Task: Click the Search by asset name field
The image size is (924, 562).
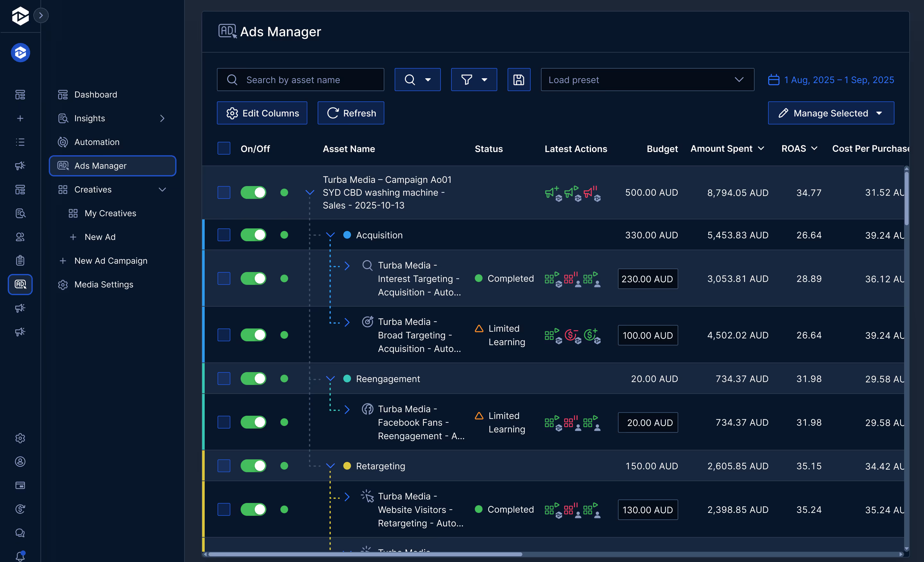Action: (x=300, y=80)
